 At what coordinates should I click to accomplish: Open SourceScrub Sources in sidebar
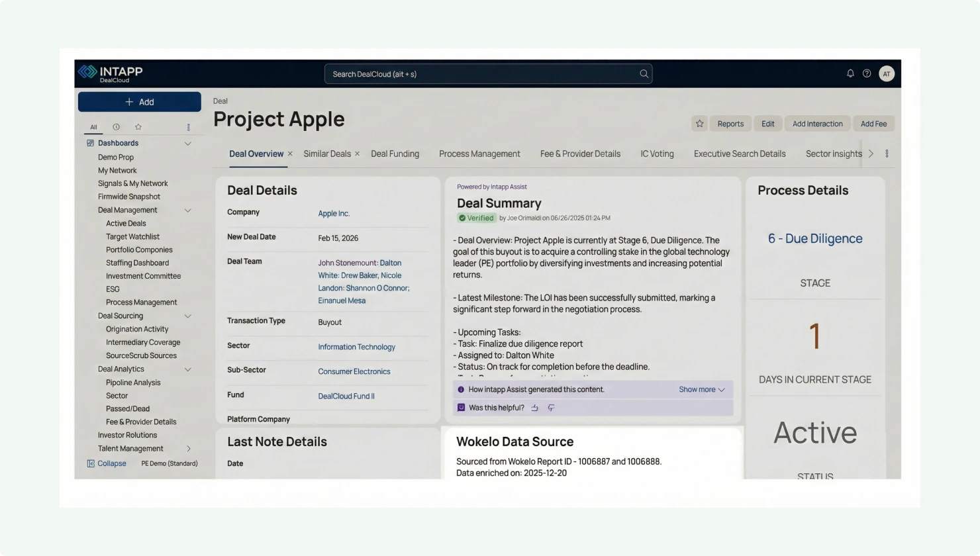pyautogui.click(x=141, y=355)
